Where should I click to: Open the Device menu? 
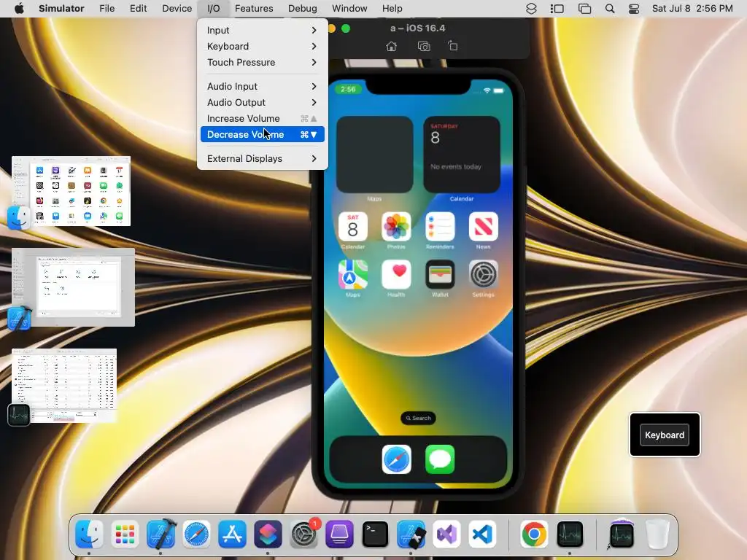177,9
